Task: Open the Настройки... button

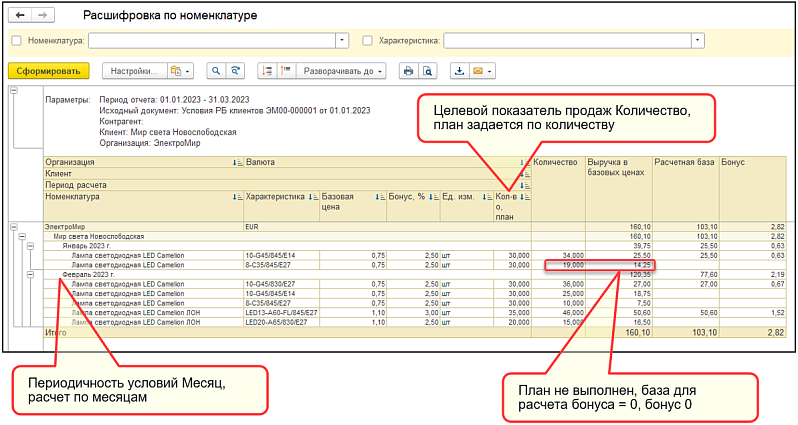Action: click(x=134, y=71)
